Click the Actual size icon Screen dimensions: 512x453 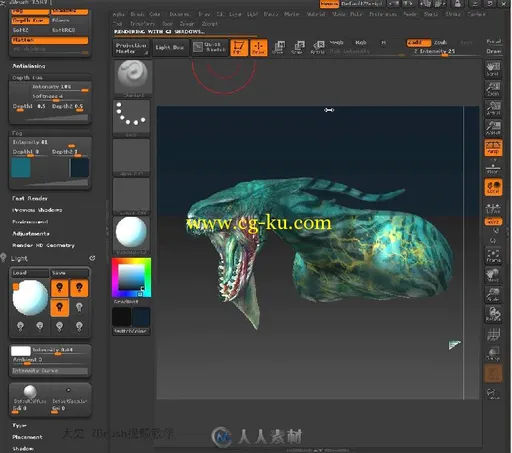493,109
